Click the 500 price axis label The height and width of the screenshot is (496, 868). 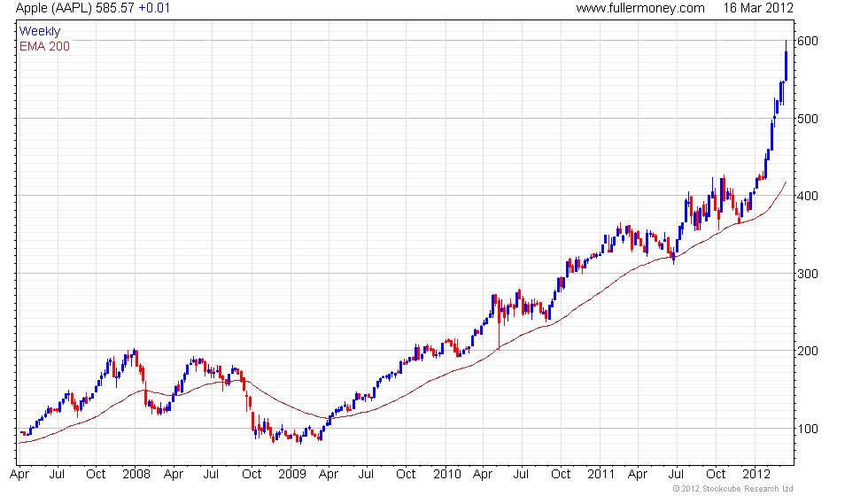click(808, 119)
